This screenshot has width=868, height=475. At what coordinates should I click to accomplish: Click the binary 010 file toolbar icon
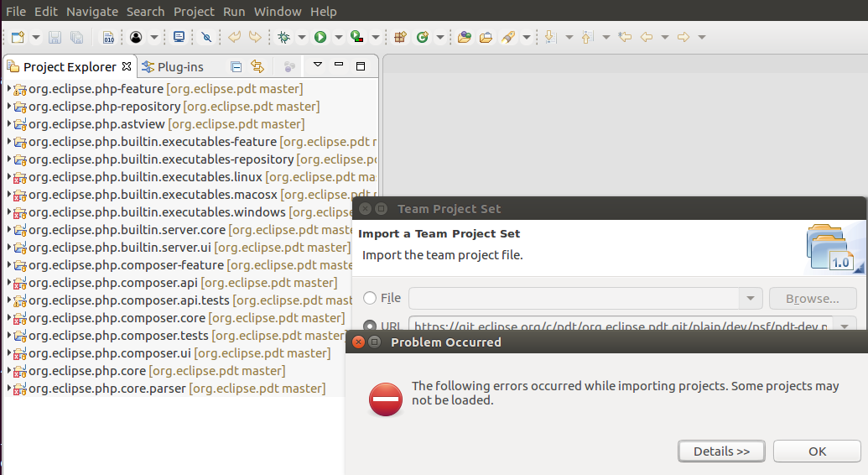coord(108,37)
